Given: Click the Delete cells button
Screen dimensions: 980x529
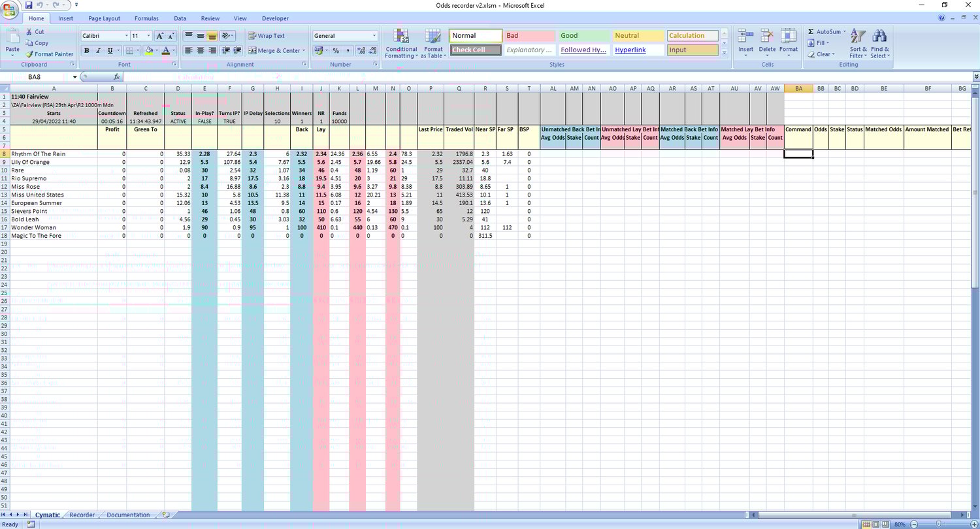Looking at the screenshot, I should (x=767, y=44).
